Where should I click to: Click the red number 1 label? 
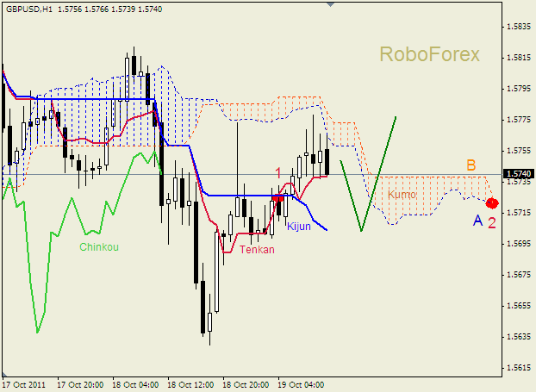click(x=278, y=173)
